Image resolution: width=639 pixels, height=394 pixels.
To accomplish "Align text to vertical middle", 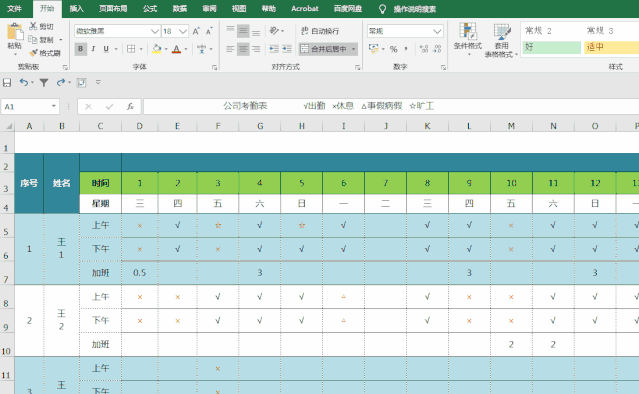I will coord(243,31).
